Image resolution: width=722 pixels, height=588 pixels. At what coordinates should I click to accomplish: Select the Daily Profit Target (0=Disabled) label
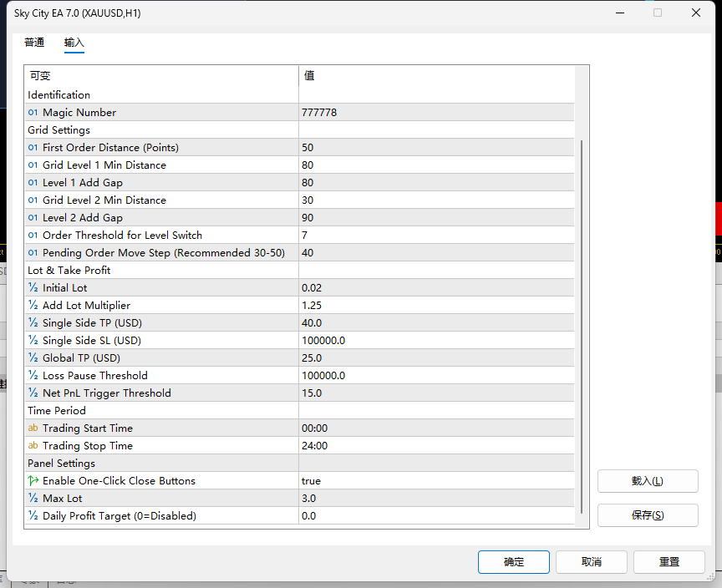pyautogui.click(x=119, y=516)
